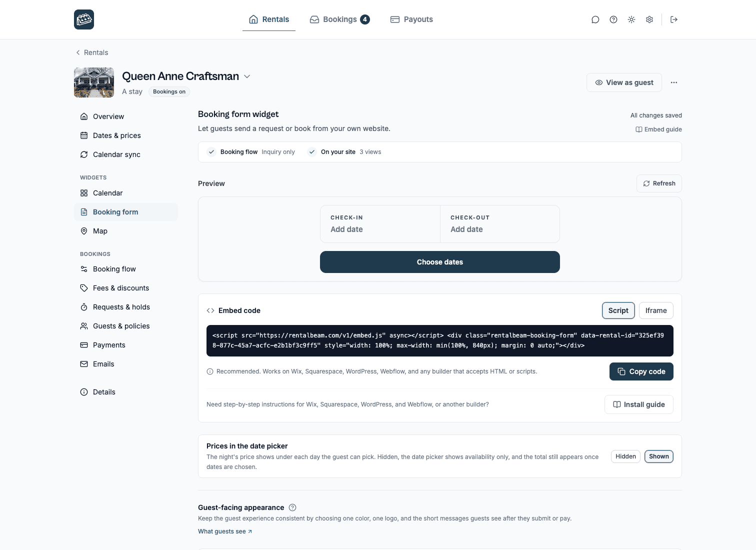Screen dimensions: 756x550
Task: Click the Copy code button
Action: [641, 371]
